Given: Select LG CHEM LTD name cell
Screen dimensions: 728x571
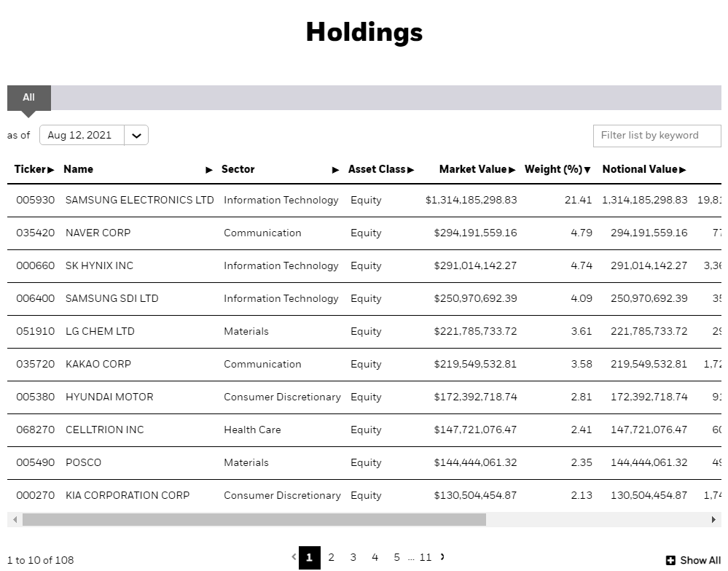Looking at the screenshot, I should 100,331.
